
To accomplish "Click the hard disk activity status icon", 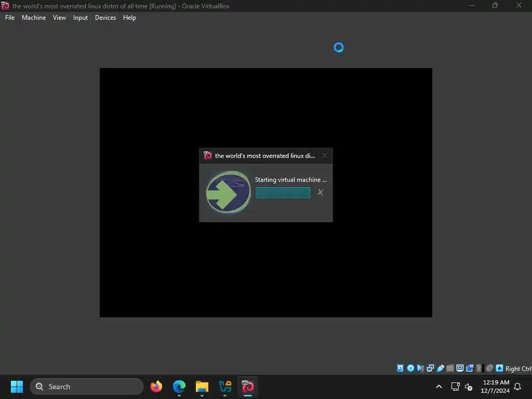I will [401, 368].
